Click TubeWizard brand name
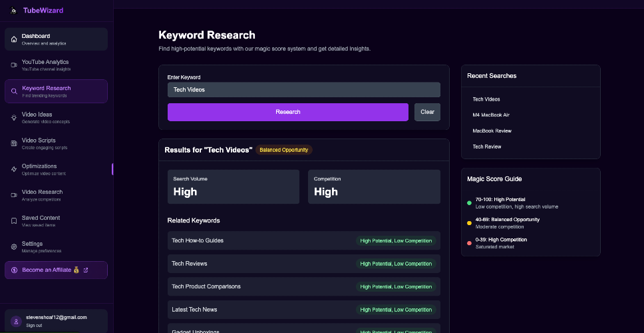 [43, 10]
